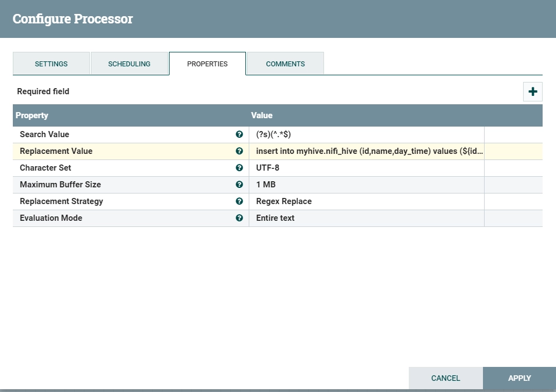The height and width of the screenshot is (392, 556).
Task: Show help icon for Maximum Buffer Size
Action: click(x=239, y=185)
